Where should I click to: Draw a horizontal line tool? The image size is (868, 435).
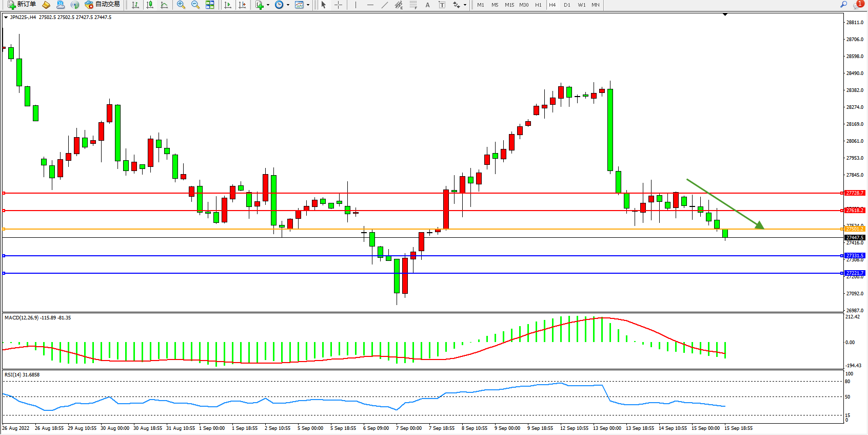[370, 5]
